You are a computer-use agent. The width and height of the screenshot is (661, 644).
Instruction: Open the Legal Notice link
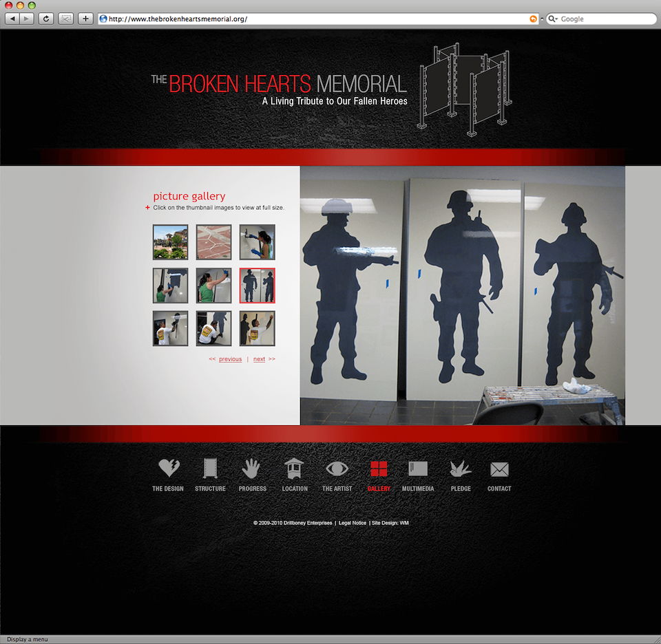(353, 523)
